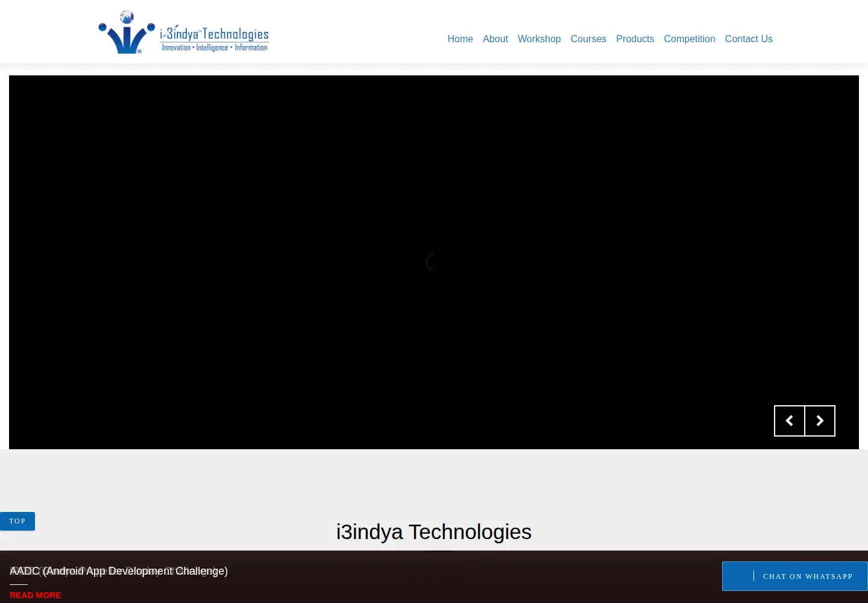Viewport: 868px width, 603px height.
Task: Click the i3indya Technologies heading
Action: point(434,532)
